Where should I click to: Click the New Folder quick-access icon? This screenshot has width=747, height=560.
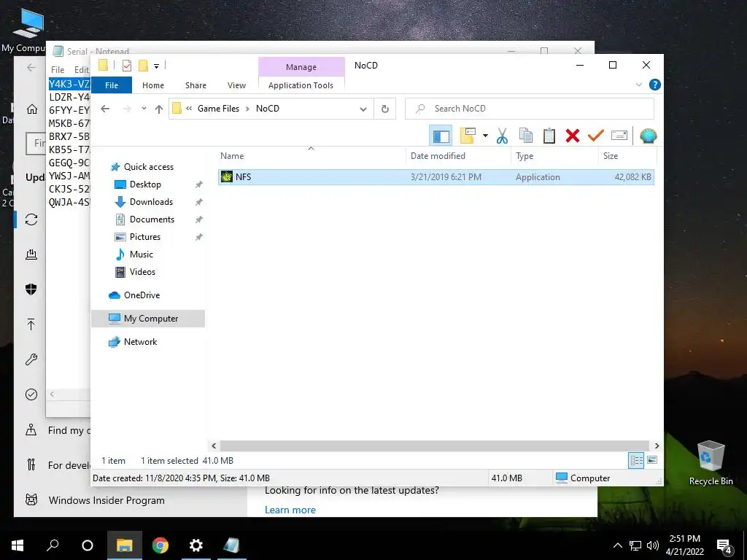143,65
